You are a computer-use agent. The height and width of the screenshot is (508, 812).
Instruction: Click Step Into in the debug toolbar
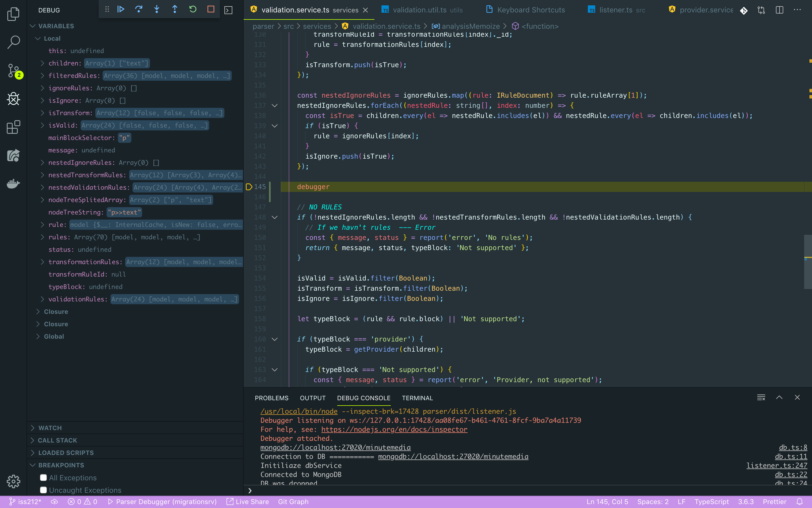pos(157,9)
